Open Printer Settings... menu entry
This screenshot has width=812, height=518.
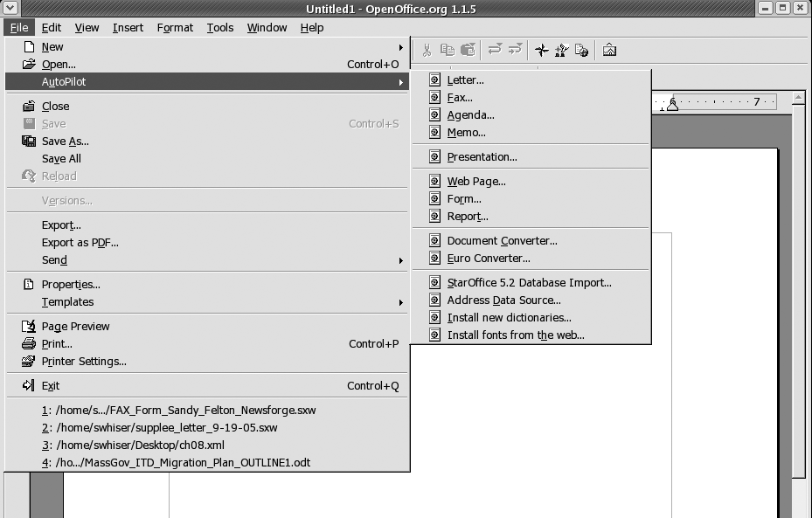coord(207,362)
